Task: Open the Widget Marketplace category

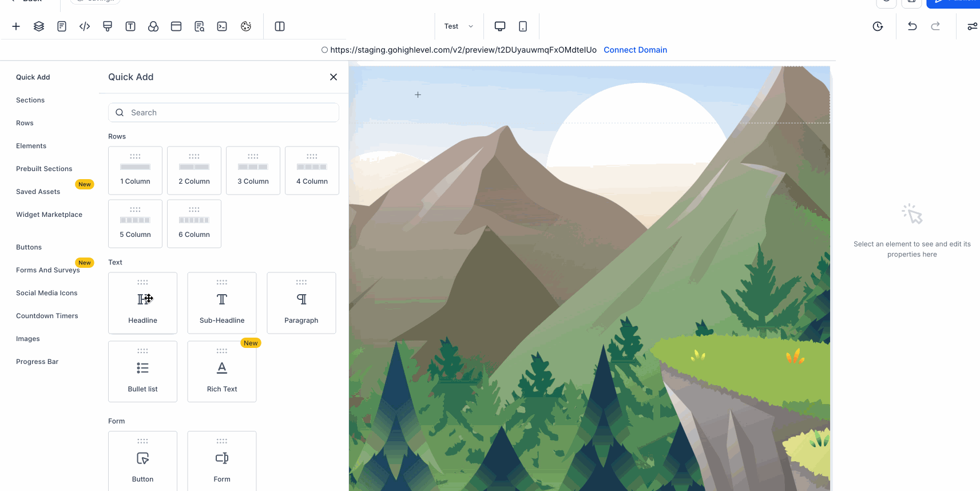Action: click(x=49, y=215)
